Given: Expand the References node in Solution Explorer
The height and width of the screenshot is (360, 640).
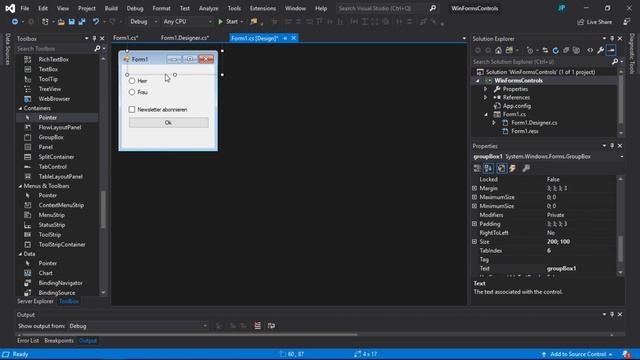Looking at the screenshot, I should tap(485, 98).
